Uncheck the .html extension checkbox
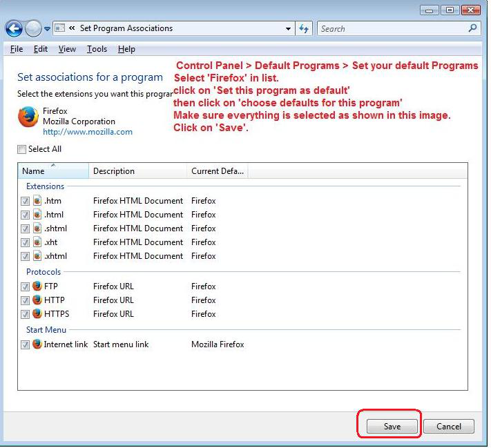Screen dimensions: 491x448 [x=25, y=215]
